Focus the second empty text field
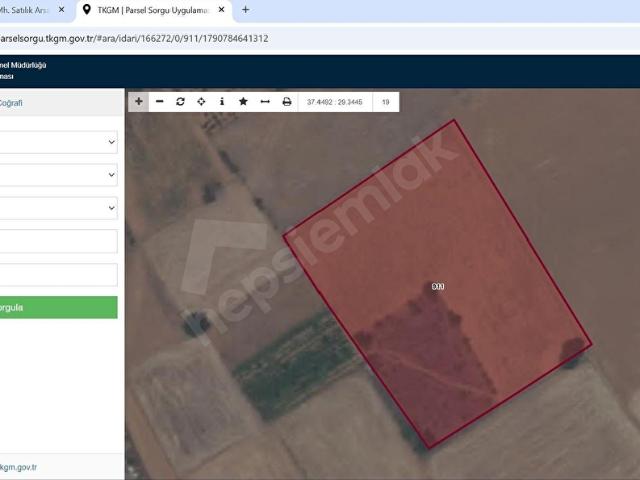Viewport: 640px width, 480px height. pos(58,275)
